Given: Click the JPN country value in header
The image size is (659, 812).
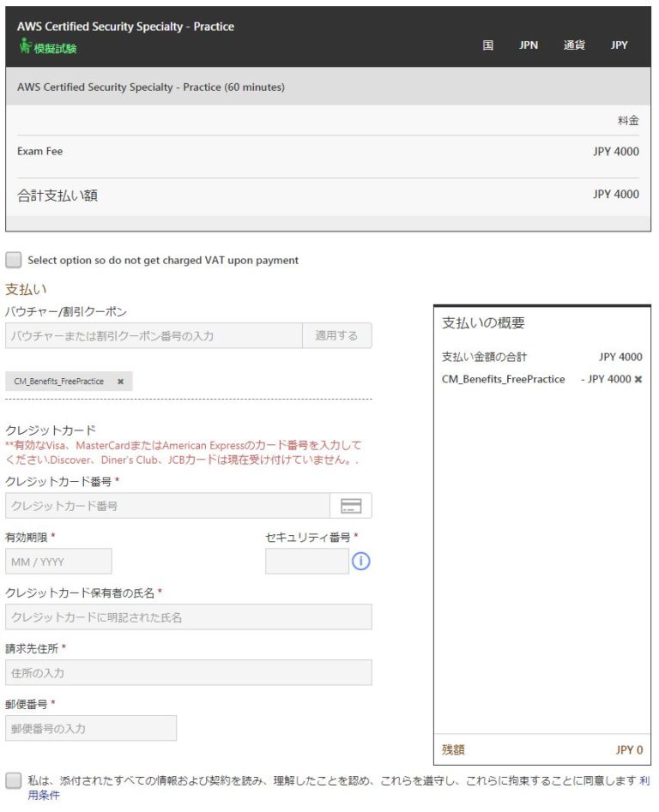Looking at the screenshot, I should (x=529, y=45).
